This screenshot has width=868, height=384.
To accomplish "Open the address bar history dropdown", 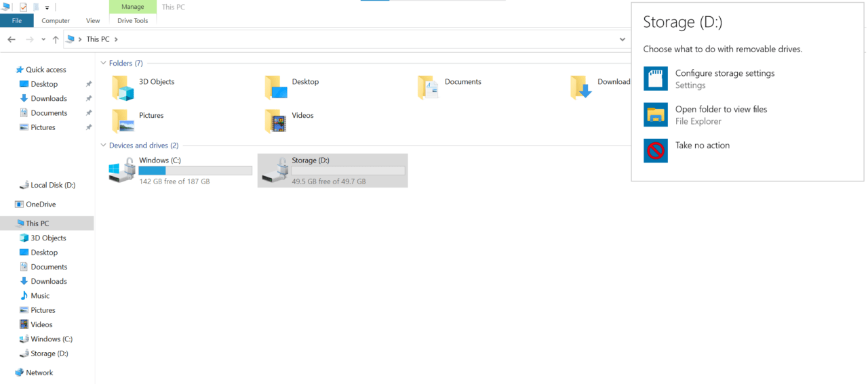I will (623, 39).
